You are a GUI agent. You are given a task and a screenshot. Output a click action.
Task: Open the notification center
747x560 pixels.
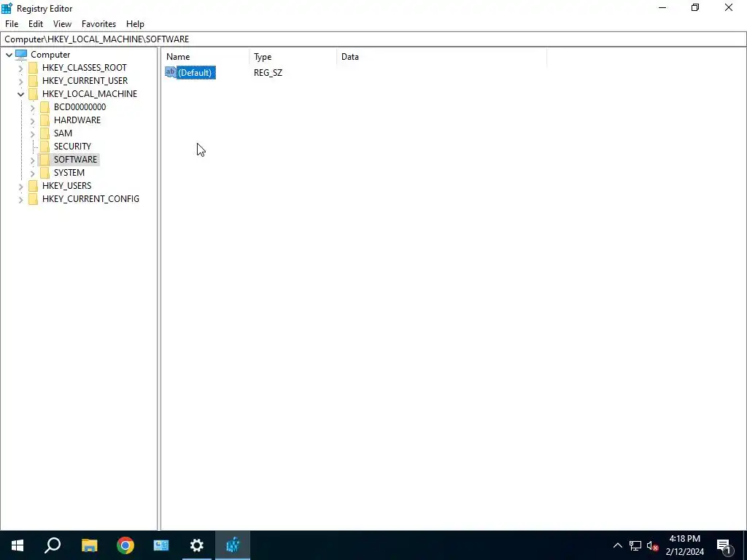[x=724, y=545]
